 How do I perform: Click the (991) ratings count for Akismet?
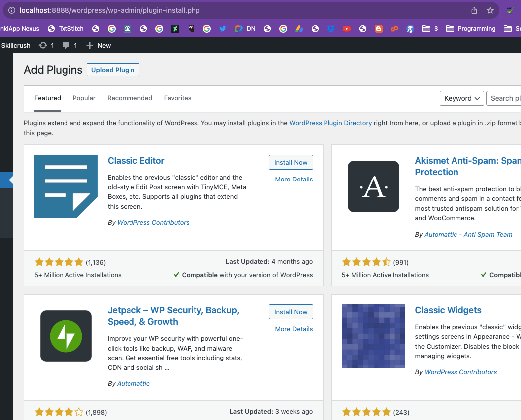pyautogui.click(x=401, y=263)
